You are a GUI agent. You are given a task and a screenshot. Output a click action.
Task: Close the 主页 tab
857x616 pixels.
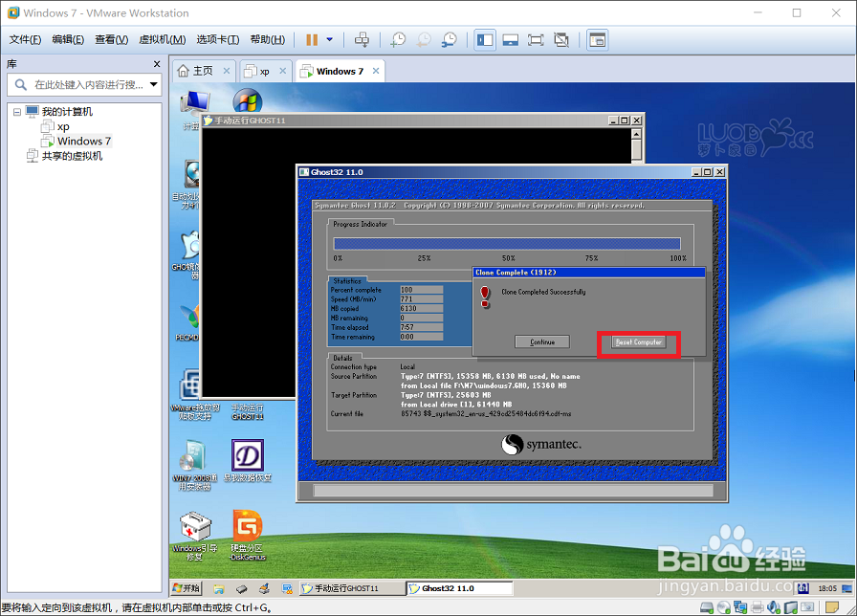point(227,71)
